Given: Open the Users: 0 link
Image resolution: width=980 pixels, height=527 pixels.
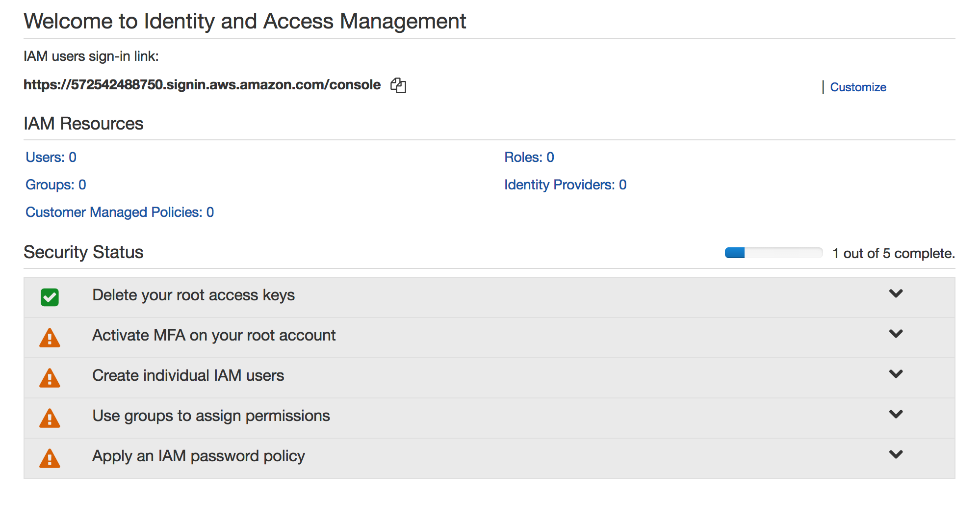Looking at the screenshot, I should tap(51, 157).
